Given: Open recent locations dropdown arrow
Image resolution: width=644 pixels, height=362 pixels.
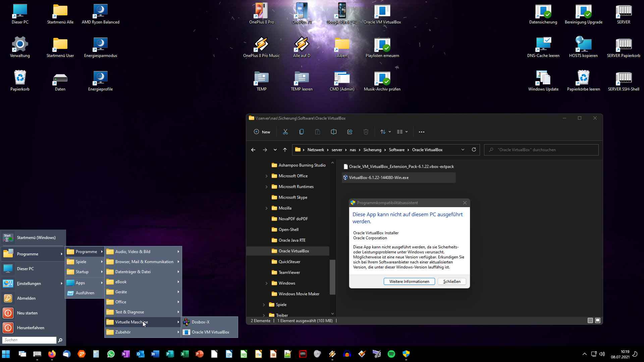Looking at the screenshot, I should pyautogui.click(x=275, y=150).
